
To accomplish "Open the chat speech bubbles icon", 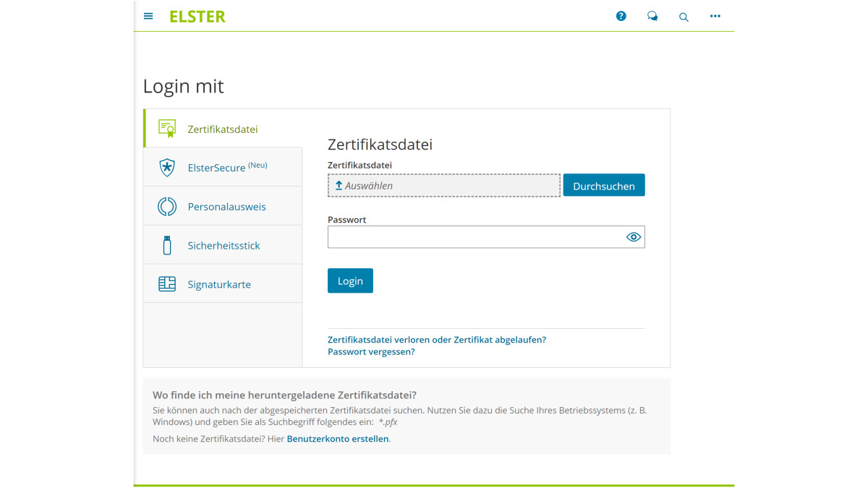I will pyautogui.click(x=652, y=16).
